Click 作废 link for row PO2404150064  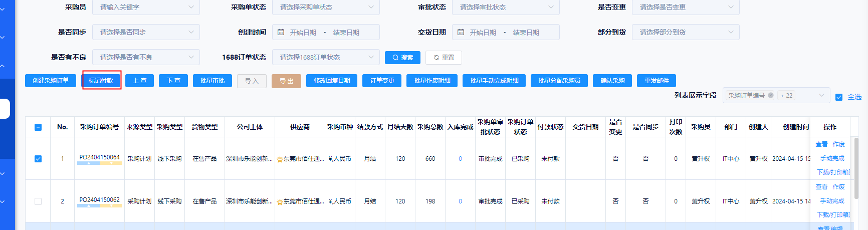(839, 144)
